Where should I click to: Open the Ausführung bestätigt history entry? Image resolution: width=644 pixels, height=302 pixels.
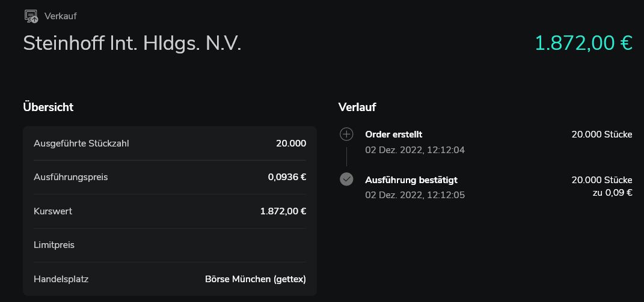411,180
